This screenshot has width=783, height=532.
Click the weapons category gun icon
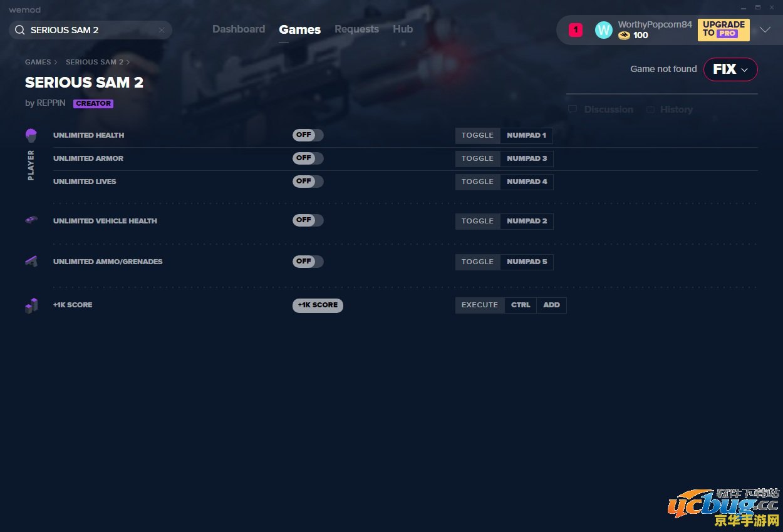(x=31, y=261)
